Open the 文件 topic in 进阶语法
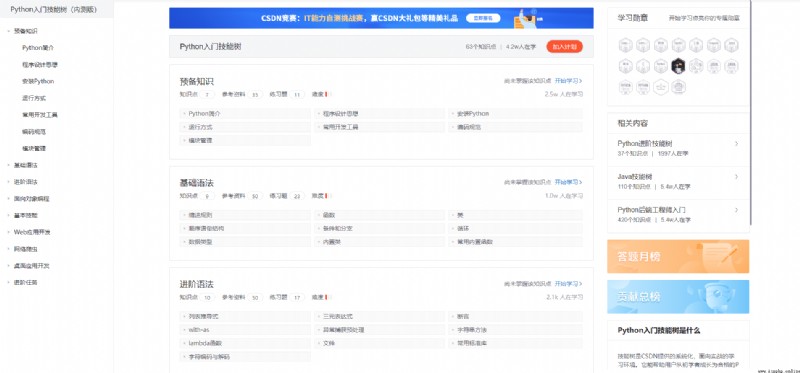800x373 pixels. [380, 343]
